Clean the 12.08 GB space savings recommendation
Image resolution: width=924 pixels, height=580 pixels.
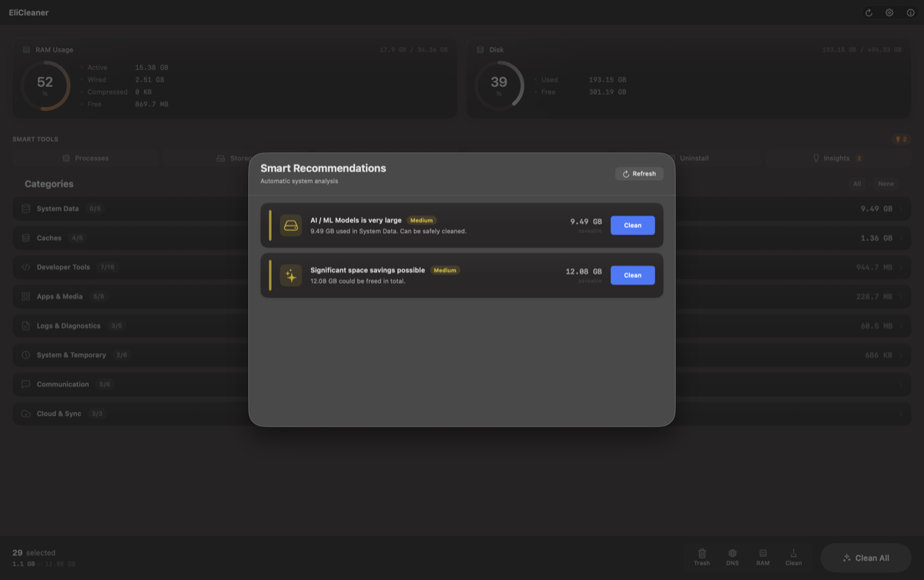tap(632, 276)
